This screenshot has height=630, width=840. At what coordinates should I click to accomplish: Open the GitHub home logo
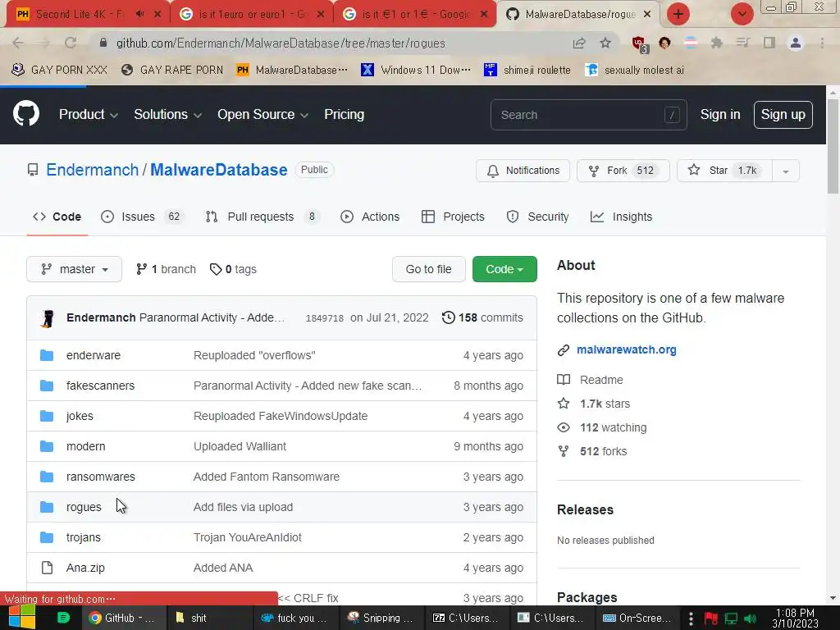coord(25,114)
